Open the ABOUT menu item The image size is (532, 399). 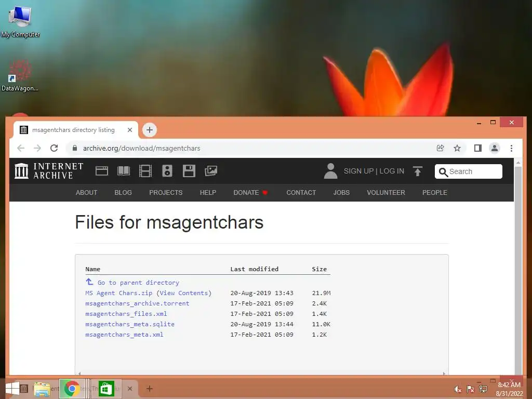[87, 193]
